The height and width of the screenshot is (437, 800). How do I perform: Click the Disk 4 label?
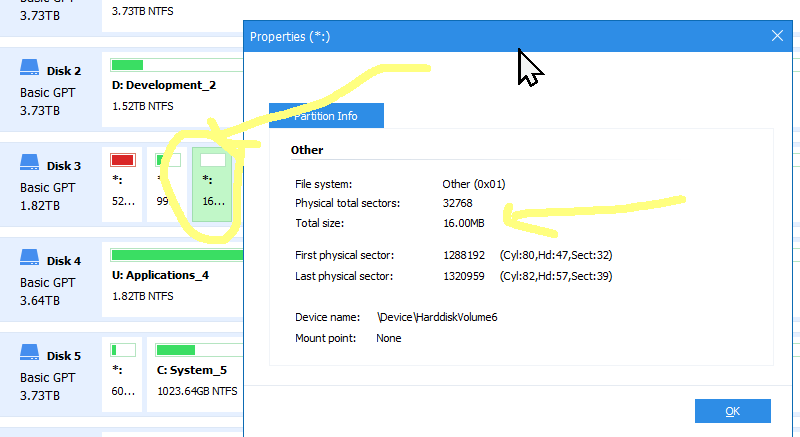click(64, 261)
